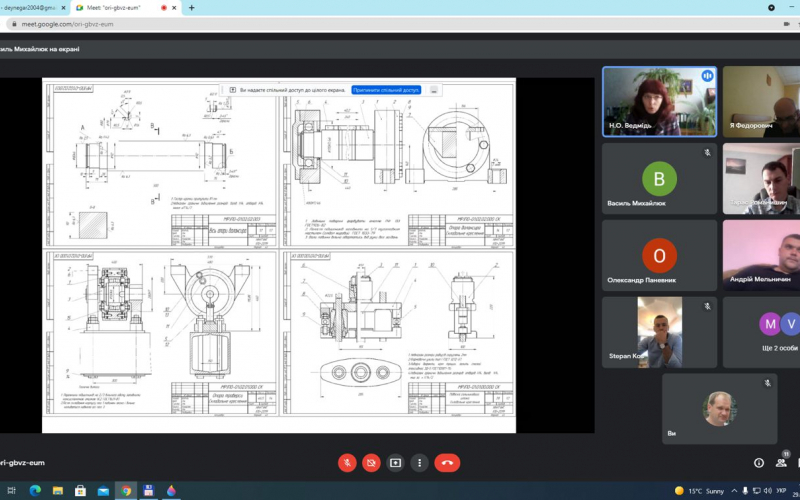
Task: Launch Microsoft Edge from taskbar
Action: [x=35, y=491]
